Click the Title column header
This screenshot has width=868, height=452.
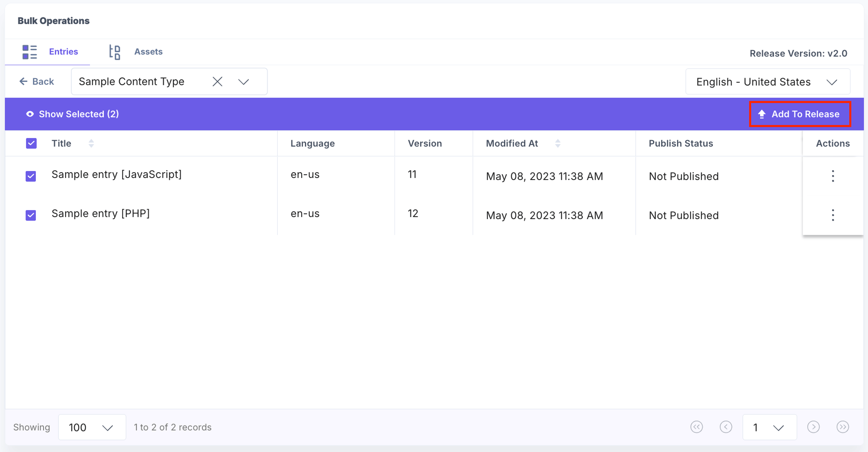point(61,143)
